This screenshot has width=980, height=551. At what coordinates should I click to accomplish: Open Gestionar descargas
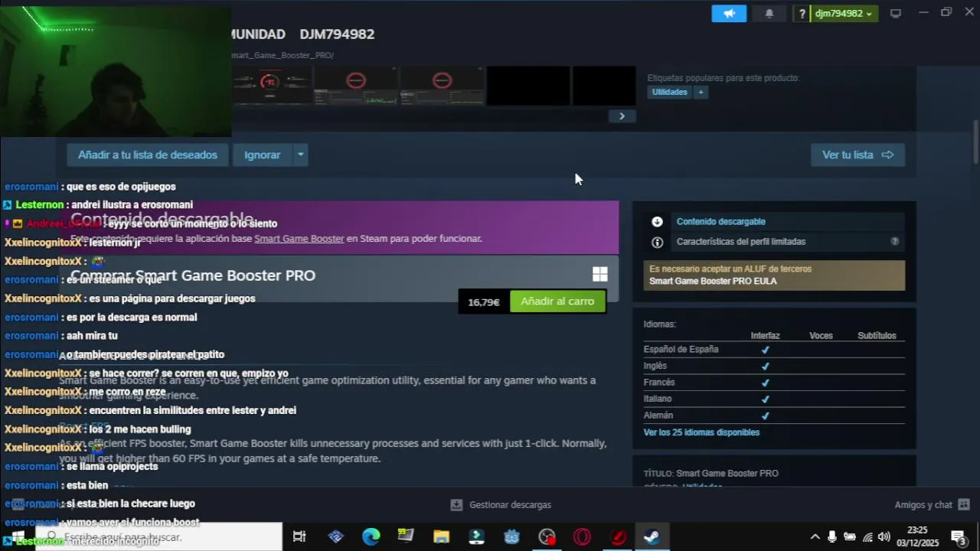coord(510,505)
